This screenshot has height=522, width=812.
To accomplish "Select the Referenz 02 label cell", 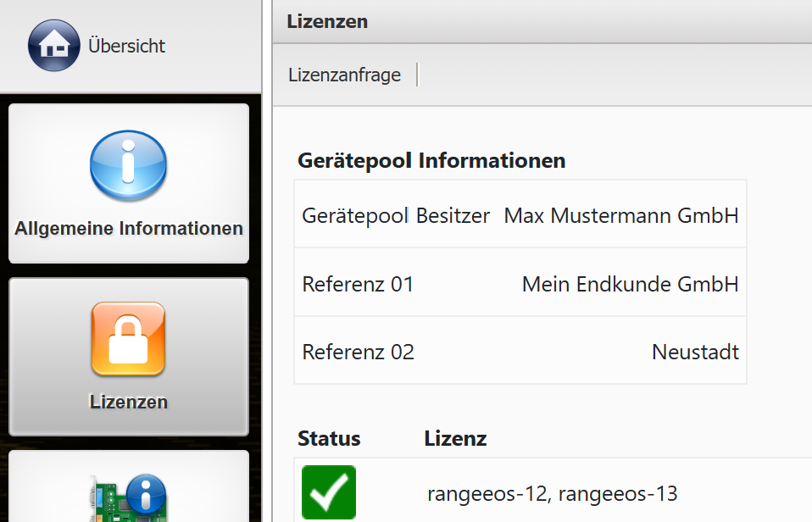I will click(358, 352).
